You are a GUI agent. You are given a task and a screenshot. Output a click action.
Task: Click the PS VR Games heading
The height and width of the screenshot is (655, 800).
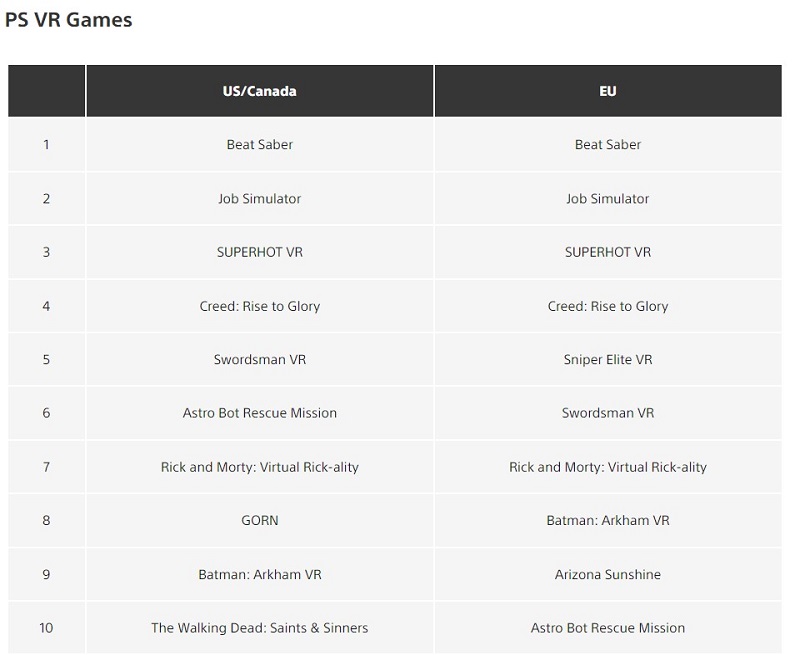(68, 19)
